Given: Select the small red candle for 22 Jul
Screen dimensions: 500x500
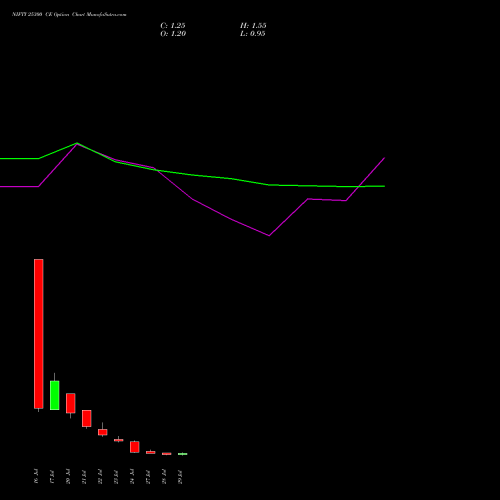Looking at the screenshot, I should pos(103,432).
